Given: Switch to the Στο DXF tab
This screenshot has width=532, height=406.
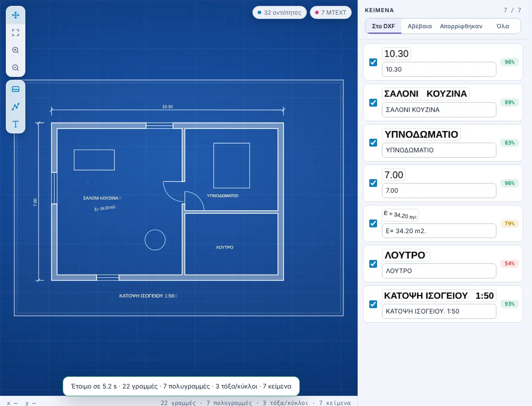Looking at the screenshot, I should point(383,26).
